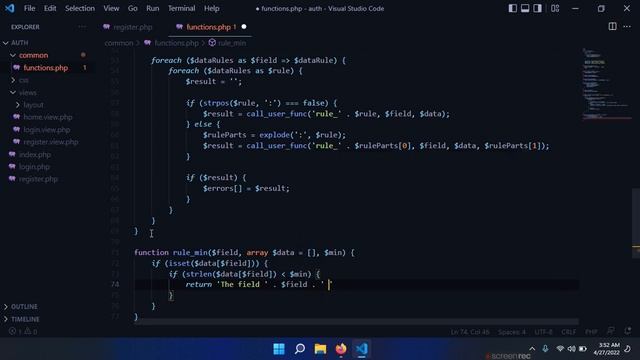
Task: Click the VS Code logo icon
Action: coord(9,8)
